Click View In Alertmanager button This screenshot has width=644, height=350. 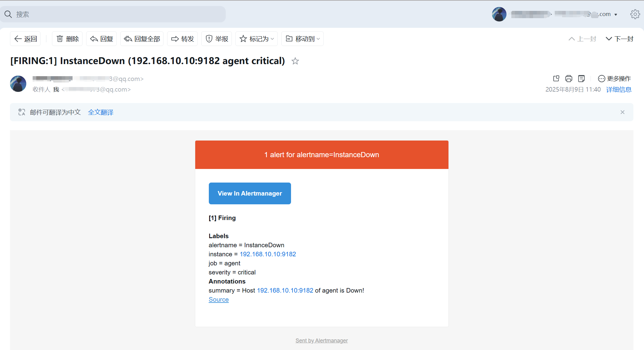pyautogui.click(x=250, y=193)
